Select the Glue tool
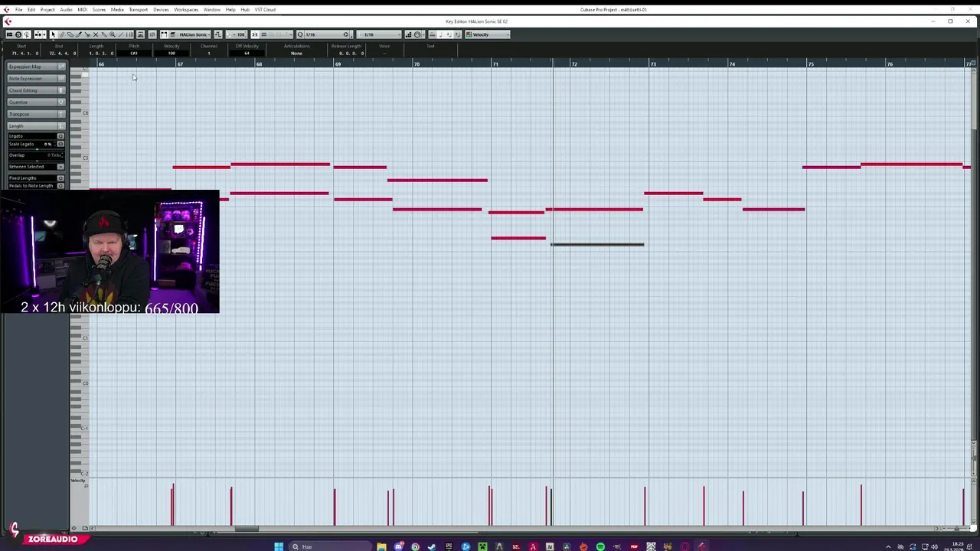 coord(104,34)
